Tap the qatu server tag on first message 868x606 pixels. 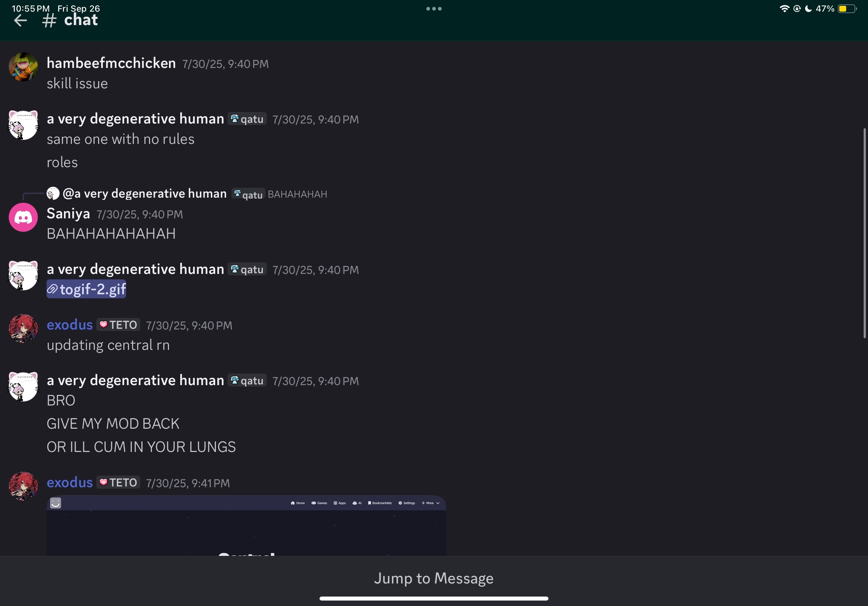point(247,119)
